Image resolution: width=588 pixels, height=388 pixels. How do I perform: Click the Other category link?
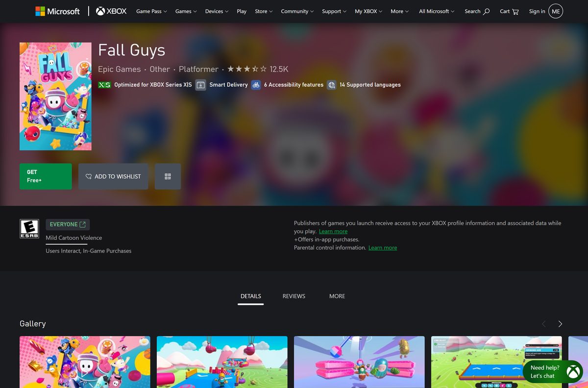tap(160, 69)
